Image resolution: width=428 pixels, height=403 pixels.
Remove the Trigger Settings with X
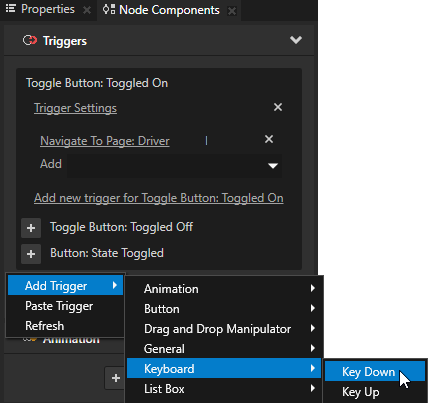[278, 107]
